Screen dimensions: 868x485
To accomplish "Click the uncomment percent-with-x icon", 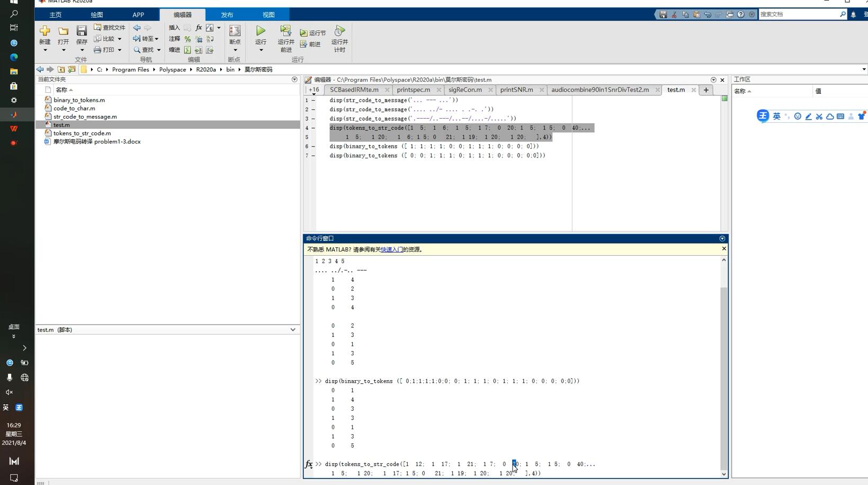I will tap(199, 39).
